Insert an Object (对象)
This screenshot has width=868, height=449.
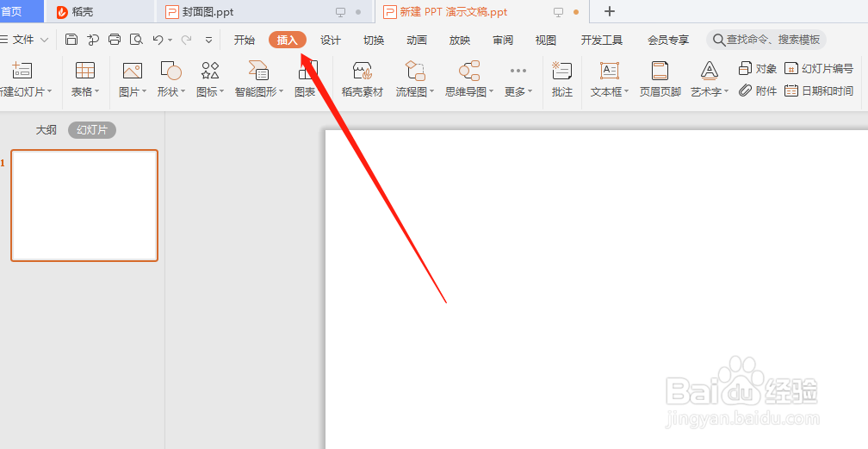pyautogui.click(x=758, y=69)
